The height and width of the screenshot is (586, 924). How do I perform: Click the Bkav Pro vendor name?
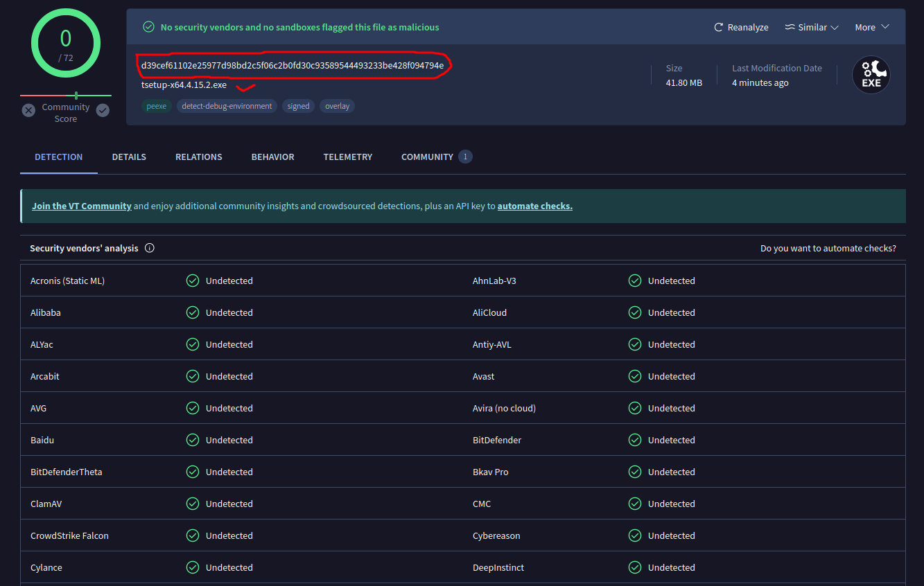coord(491,472)
